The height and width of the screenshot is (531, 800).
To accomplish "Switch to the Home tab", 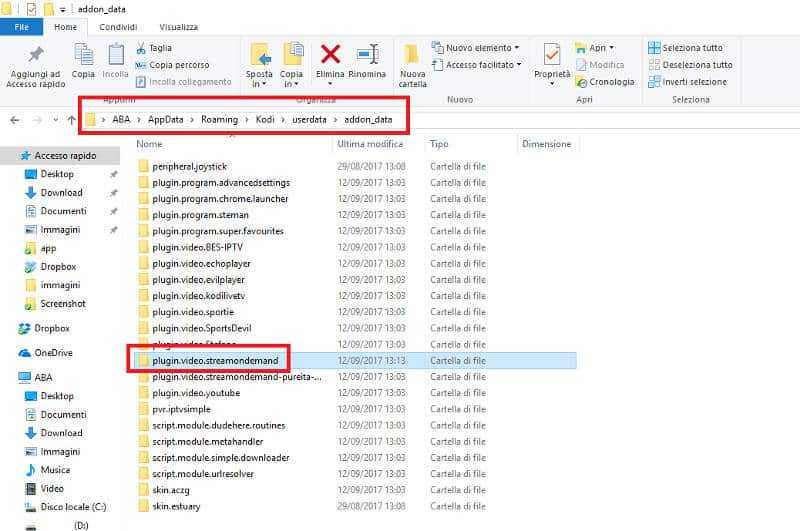I will pyautogui.click(x=65, y=27).
